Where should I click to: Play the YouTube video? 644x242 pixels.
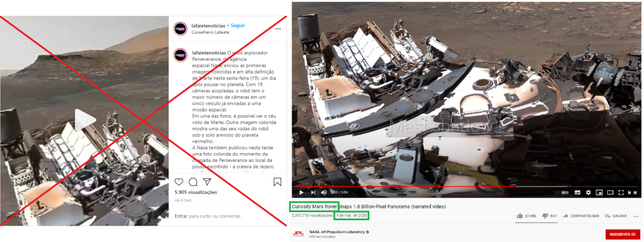[x=302, y=192]
